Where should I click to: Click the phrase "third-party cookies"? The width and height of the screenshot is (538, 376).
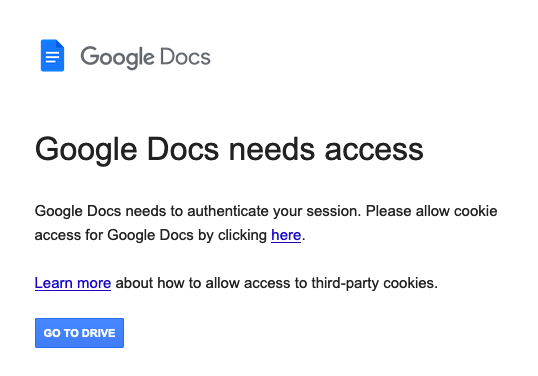[374, 283]
